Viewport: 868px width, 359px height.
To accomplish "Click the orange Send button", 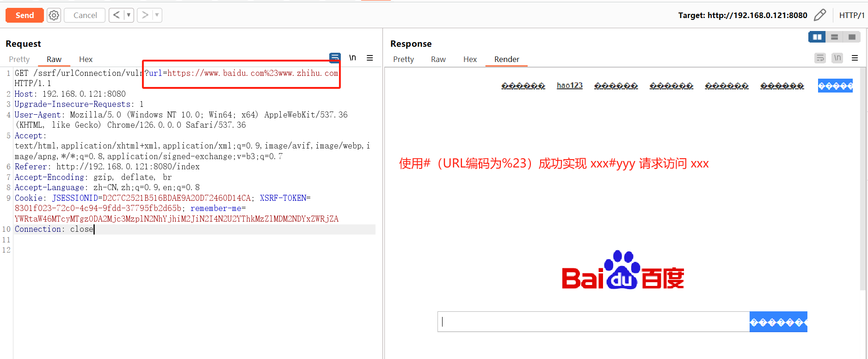I will pos(25,15).
